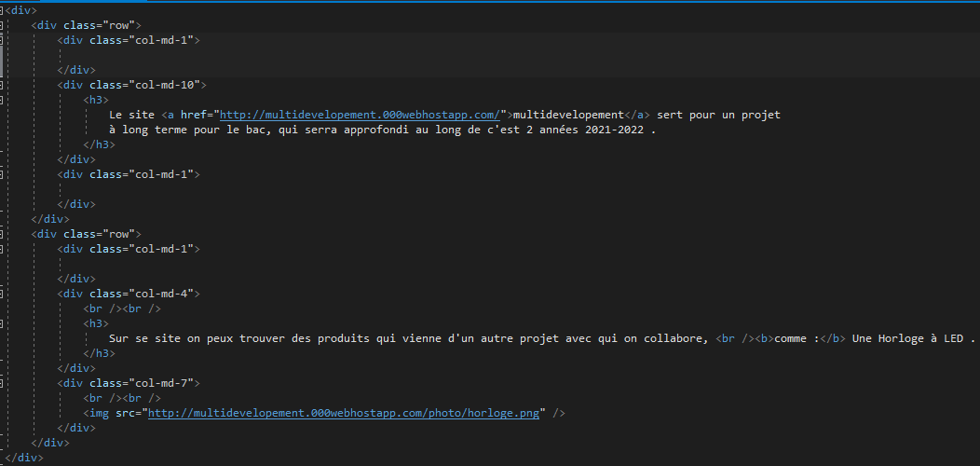Image resolution: width=980 pixels, height=466 pixels.
Task: Collapse the col-md-7 div fold marker
Action: click(x=1, y=383)
